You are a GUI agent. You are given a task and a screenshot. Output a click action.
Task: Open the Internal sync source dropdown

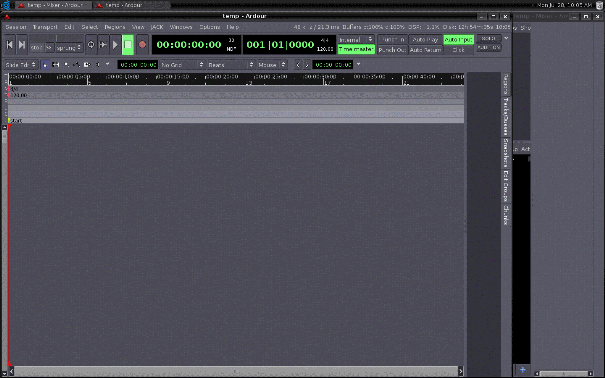pyautogui.click(x=356, y=39)
